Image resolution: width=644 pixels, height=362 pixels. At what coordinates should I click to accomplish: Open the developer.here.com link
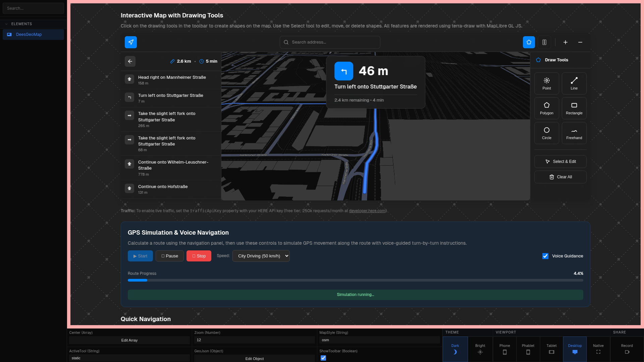[367, 211]
